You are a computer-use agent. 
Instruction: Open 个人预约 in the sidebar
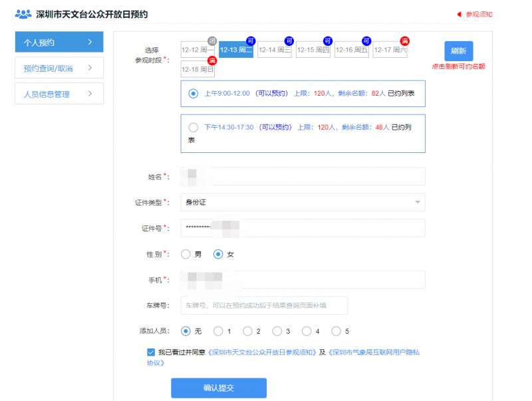59,42
